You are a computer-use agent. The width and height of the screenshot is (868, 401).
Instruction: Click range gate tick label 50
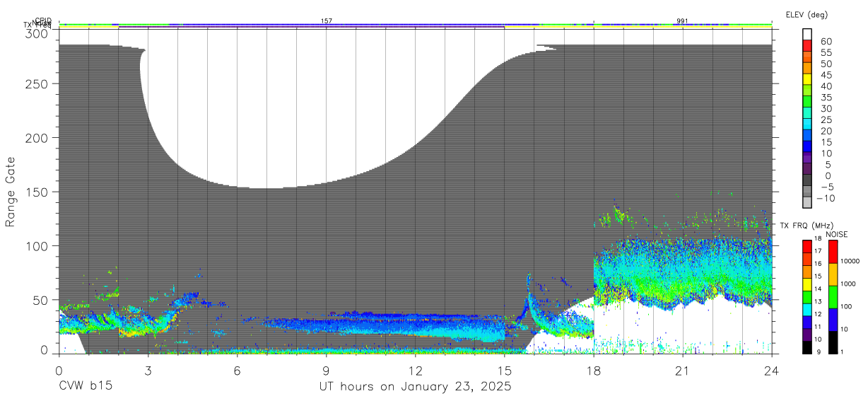click(x=40, y=300)
